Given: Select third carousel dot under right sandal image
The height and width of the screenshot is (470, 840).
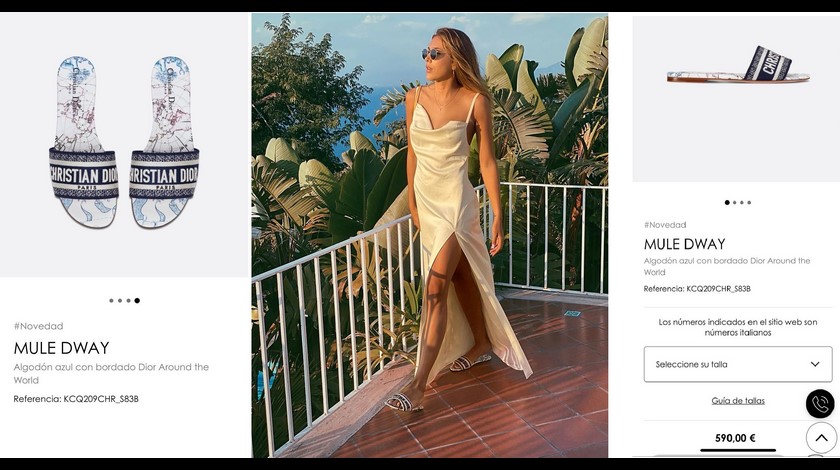Looking at the screenshot, I should [742, 202].
